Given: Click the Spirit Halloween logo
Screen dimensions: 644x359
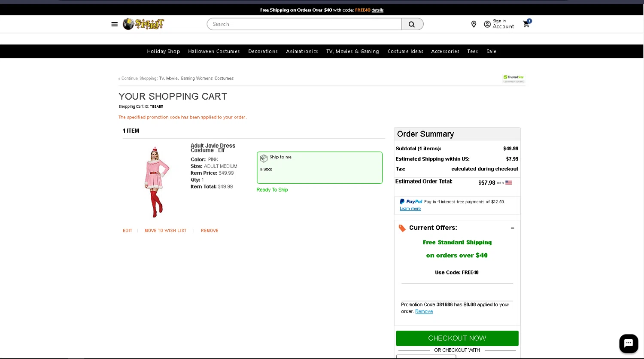Looking at the screenshot, I should pyautogui.click(x=143, y=24).
